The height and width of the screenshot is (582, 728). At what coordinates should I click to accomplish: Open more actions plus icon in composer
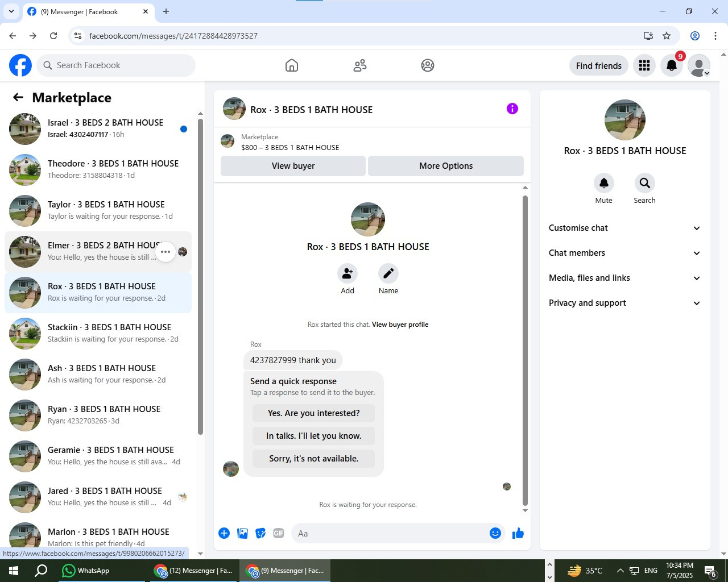[224, 533]
